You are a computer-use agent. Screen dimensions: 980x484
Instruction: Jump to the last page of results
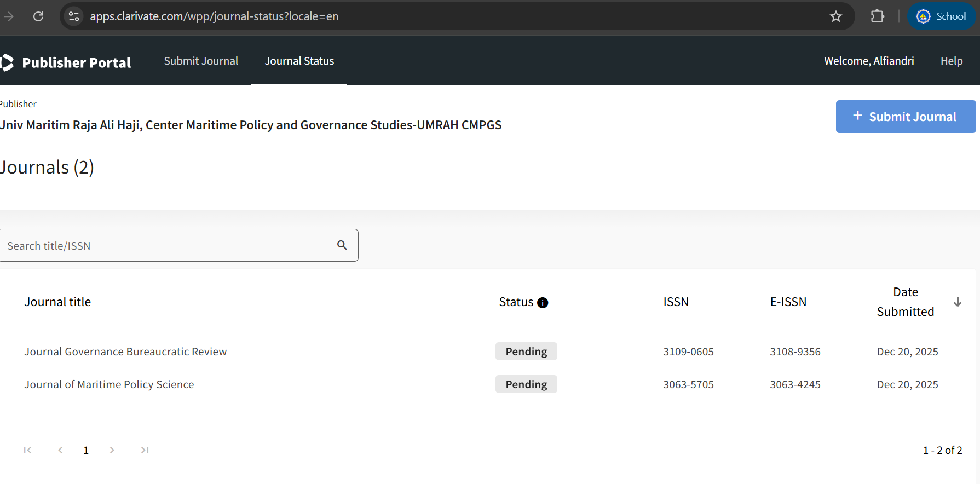[145, 450]
